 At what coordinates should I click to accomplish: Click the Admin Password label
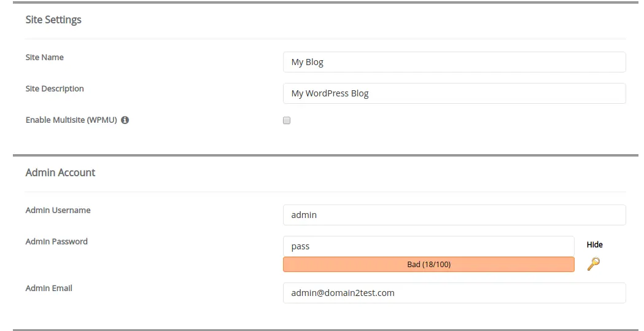56,241
